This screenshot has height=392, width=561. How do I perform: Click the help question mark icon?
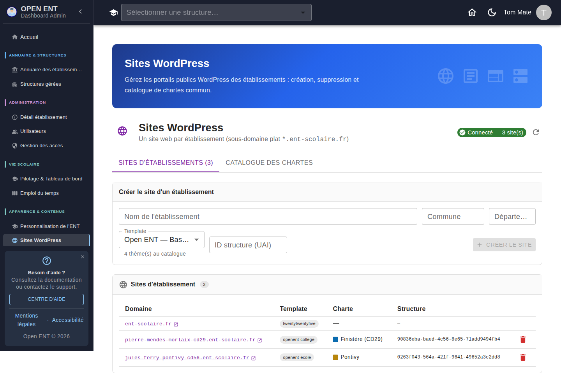(47, 261)
